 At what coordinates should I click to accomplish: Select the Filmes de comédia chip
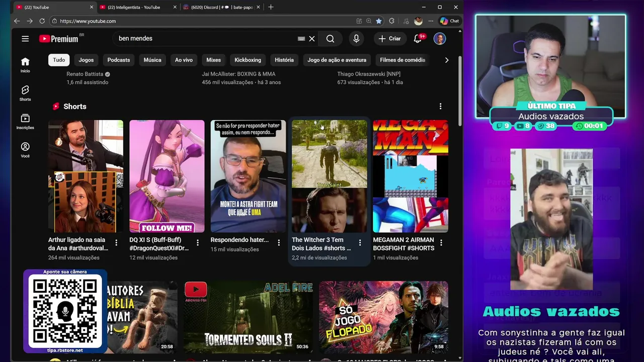pyautogui.click(x=403, y=60)
